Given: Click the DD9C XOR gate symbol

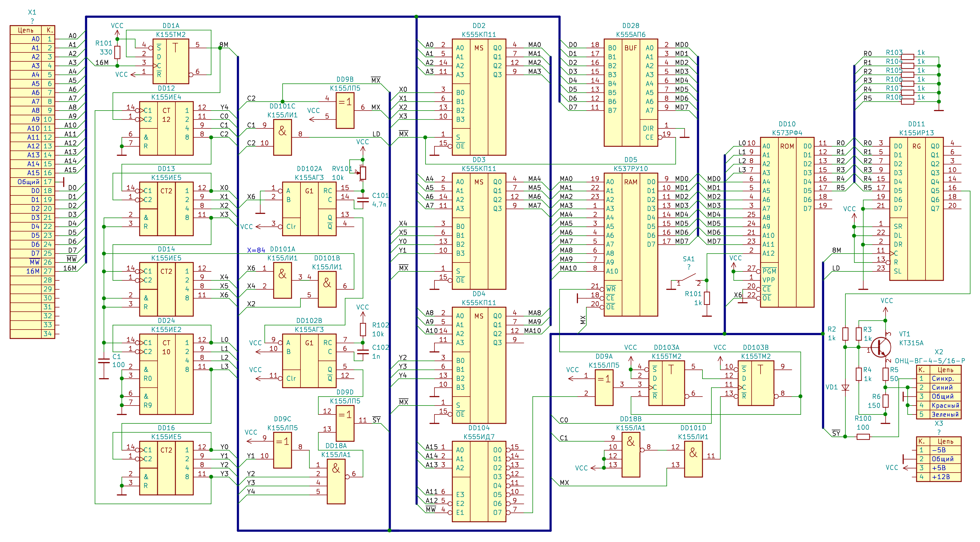Looking at the screenshot, I should pyautogui.click(x=282, y=450).
